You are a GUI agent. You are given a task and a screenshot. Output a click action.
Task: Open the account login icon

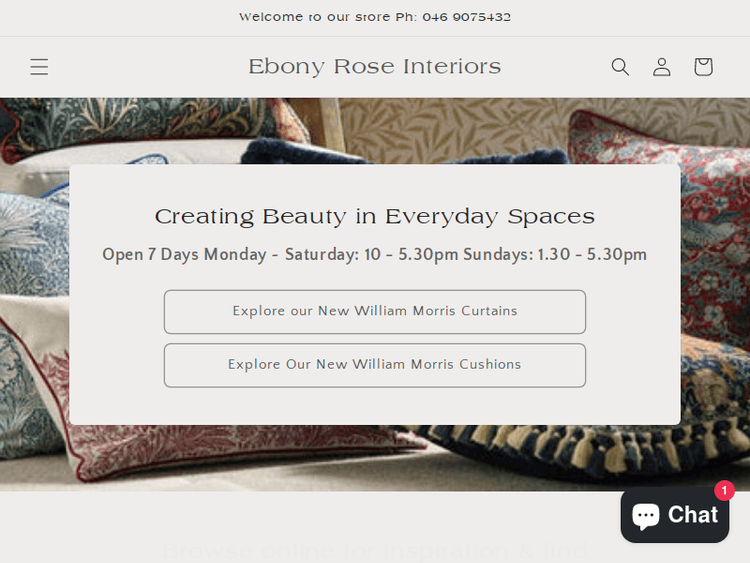pyautogui.click(x=662, y=67)
